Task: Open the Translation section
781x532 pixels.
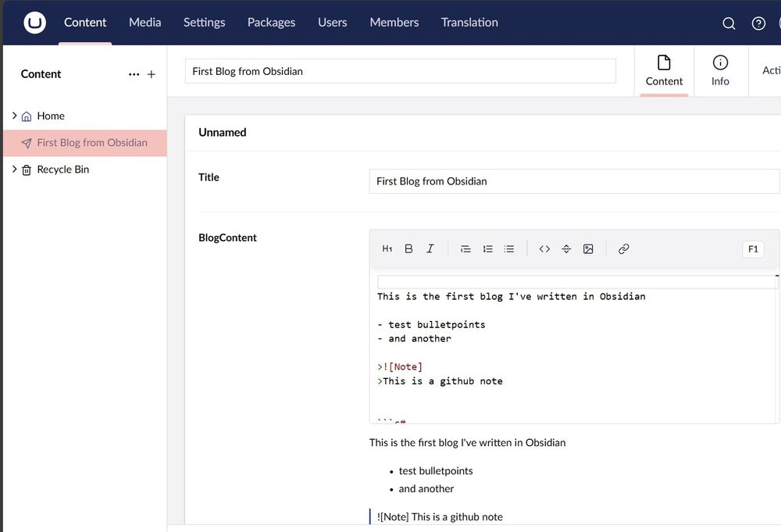Action: tap(469, 23)
